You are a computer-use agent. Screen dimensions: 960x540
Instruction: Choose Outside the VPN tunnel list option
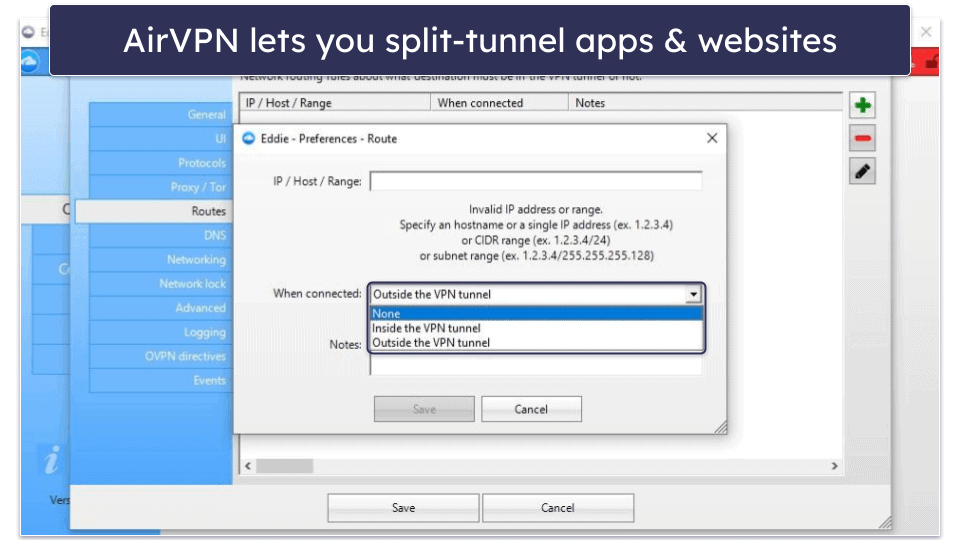[536, 343]
